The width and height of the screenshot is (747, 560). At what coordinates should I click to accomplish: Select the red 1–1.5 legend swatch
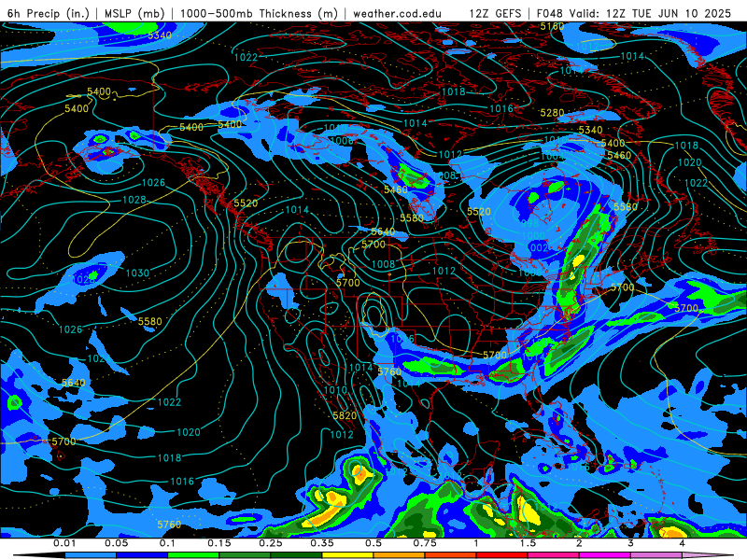click(x=502, y=555)
